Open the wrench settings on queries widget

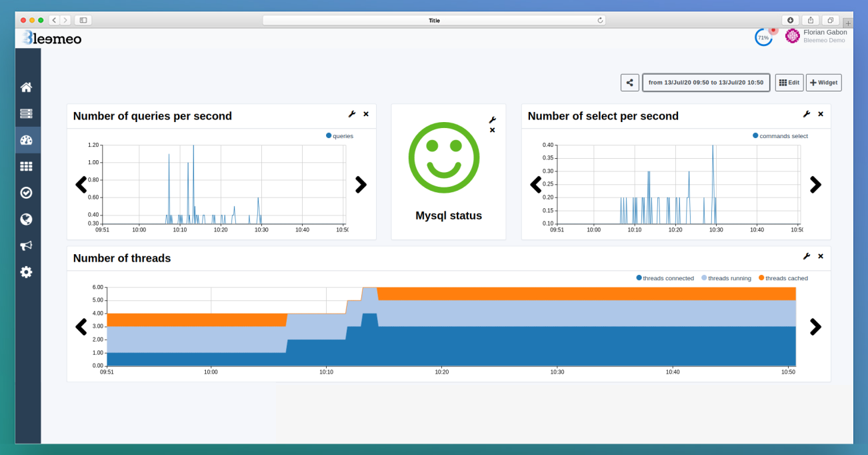click(x=352, y=114)
